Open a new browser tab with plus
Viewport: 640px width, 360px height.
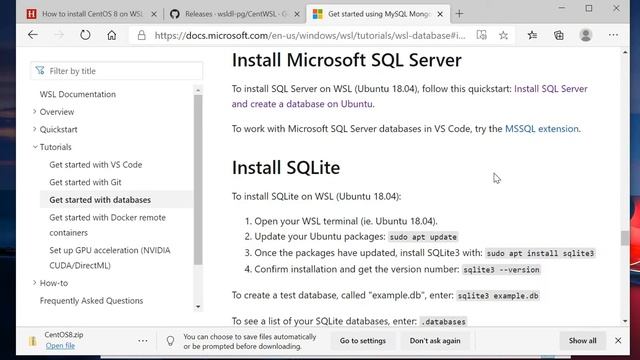coord(460,14)
